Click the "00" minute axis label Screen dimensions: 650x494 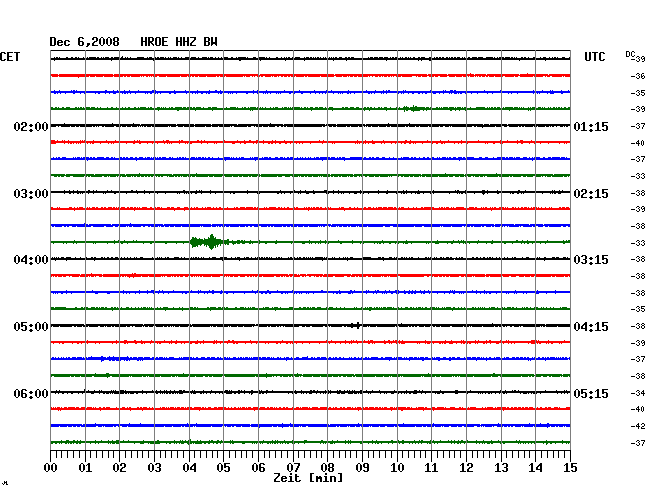(x=51, y=468)
